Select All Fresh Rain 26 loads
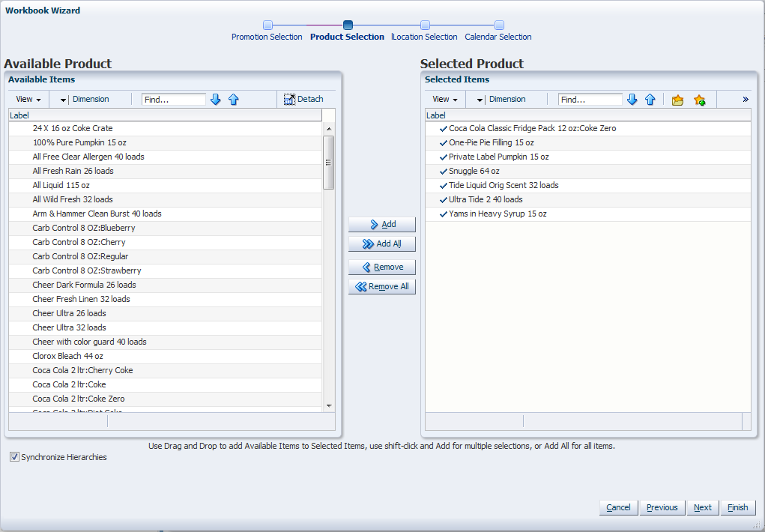 [x=165, y=171]
